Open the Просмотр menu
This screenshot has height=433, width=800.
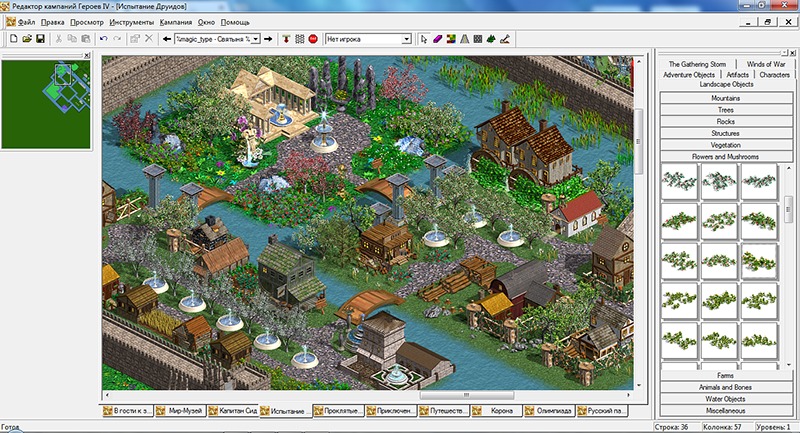[x=87, y=22]
